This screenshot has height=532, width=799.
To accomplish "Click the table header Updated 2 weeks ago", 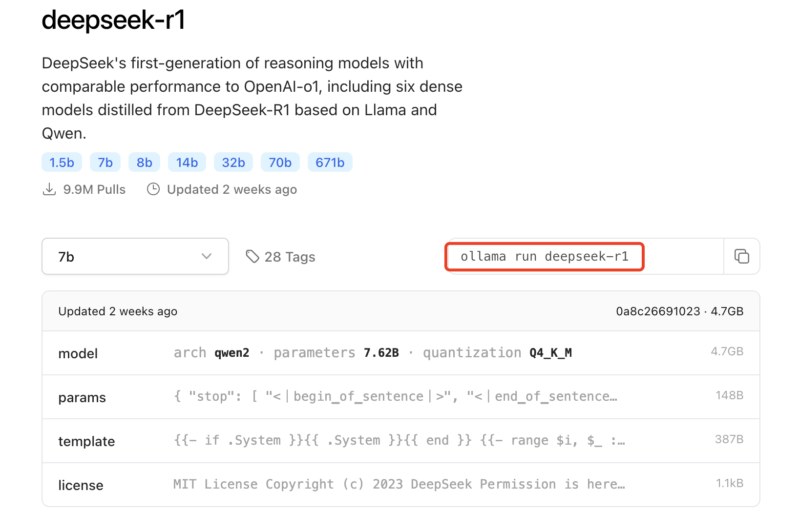I will pyautogui.click(x=118, y=311).
